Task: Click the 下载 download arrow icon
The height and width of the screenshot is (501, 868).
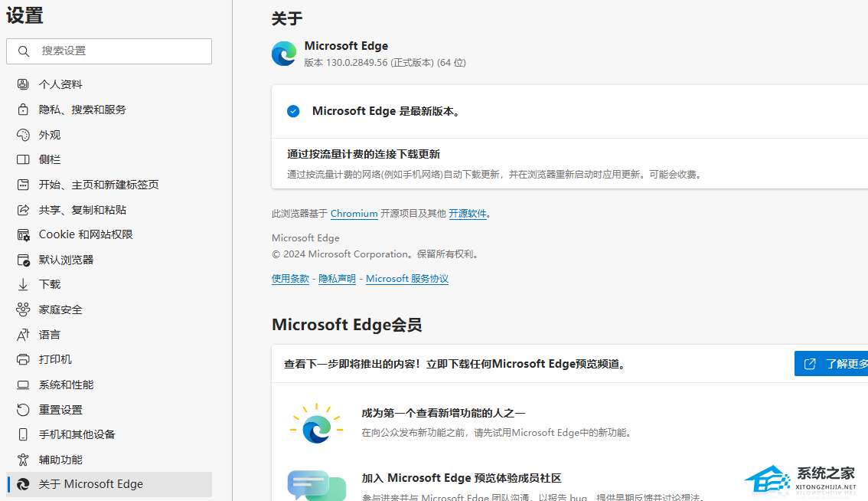Action: [x=23, y=284]
